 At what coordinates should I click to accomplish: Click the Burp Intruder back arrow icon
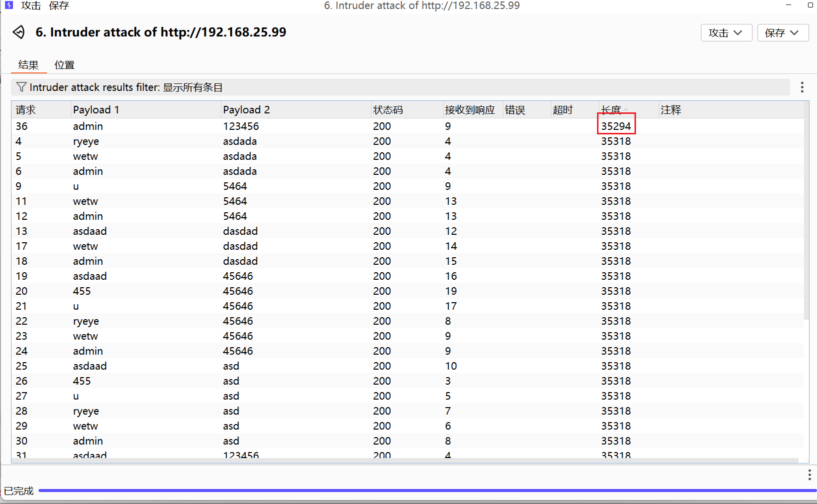pyautogui.click(x=18, y=32)
